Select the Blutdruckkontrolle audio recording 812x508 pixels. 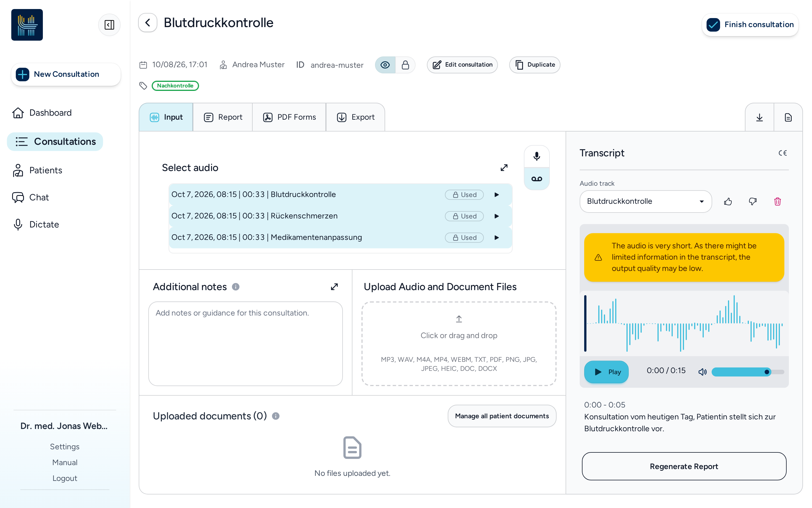340,194
